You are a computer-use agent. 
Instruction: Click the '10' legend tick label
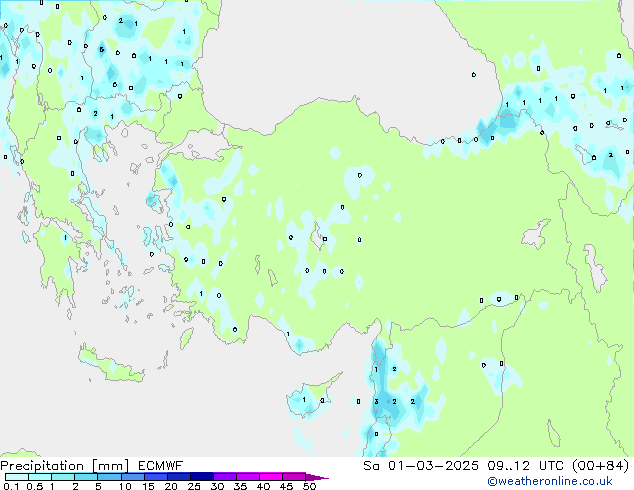pyautogui.click(x=125, y=486)
